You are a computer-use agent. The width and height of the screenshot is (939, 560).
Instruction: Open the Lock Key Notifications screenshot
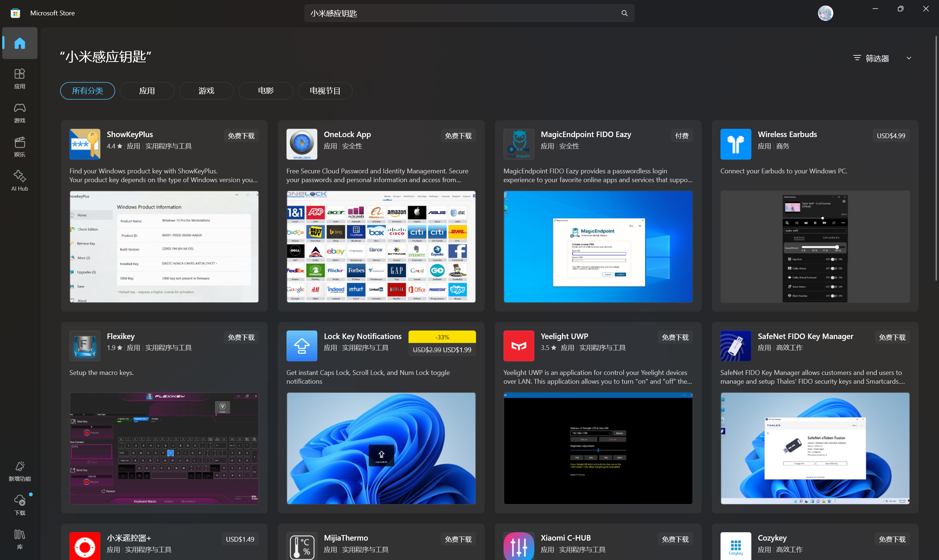[x=381, y=448]
